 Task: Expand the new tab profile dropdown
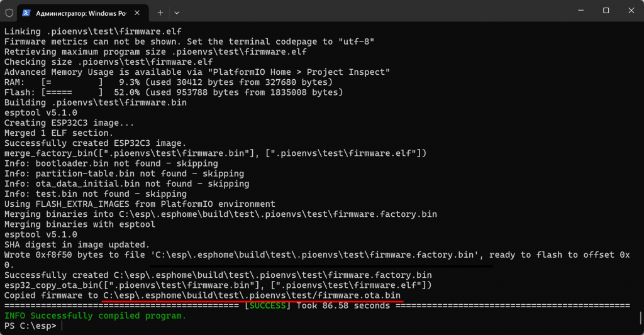[x=177, y=12]
